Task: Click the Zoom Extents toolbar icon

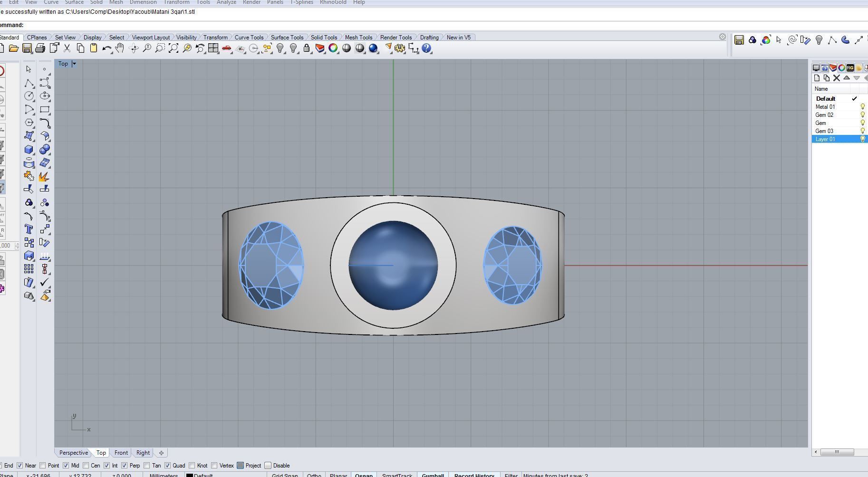Action: pos(174,48)
